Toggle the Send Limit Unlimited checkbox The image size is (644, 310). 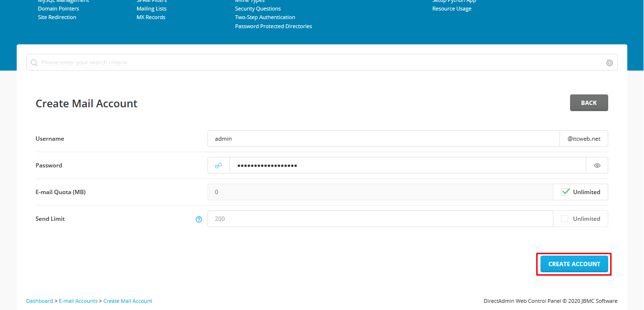(x=565, y=218)
